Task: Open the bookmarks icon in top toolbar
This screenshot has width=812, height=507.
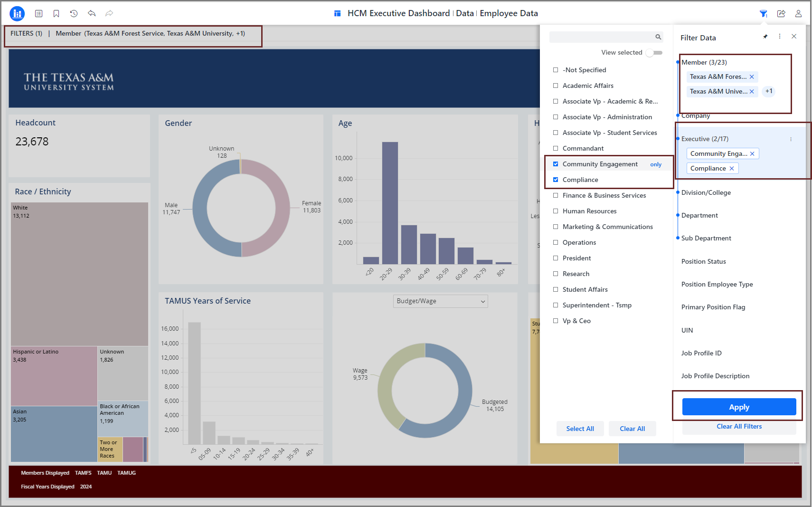Action: point(56,13)
